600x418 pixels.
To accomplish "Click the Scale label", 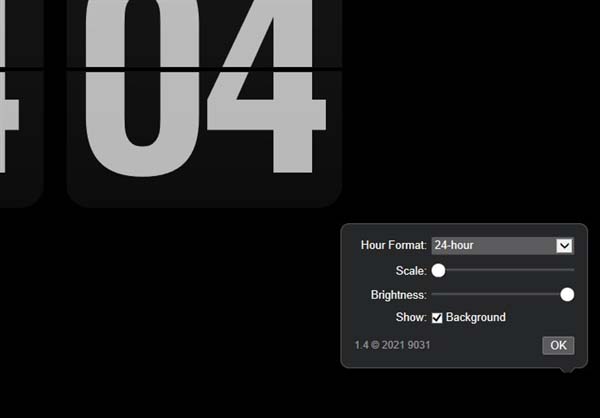I will click(x=411, y=271).
